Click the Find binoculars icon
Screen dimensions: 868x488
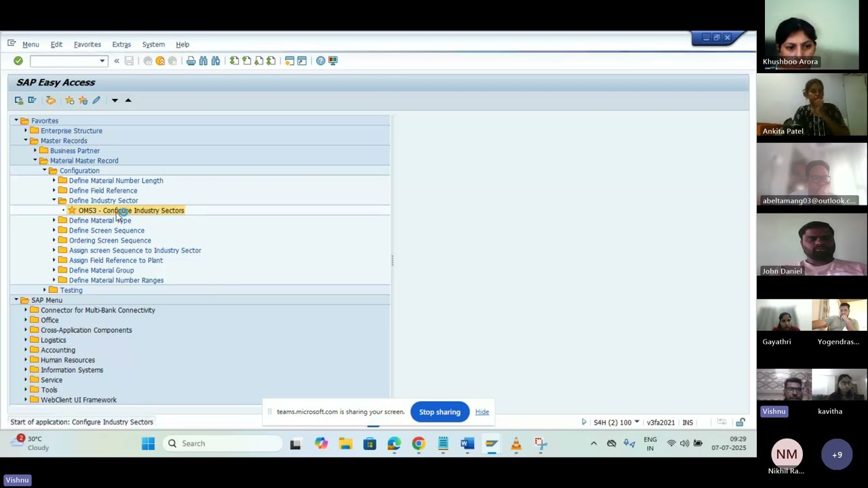[x=203, y=61]
